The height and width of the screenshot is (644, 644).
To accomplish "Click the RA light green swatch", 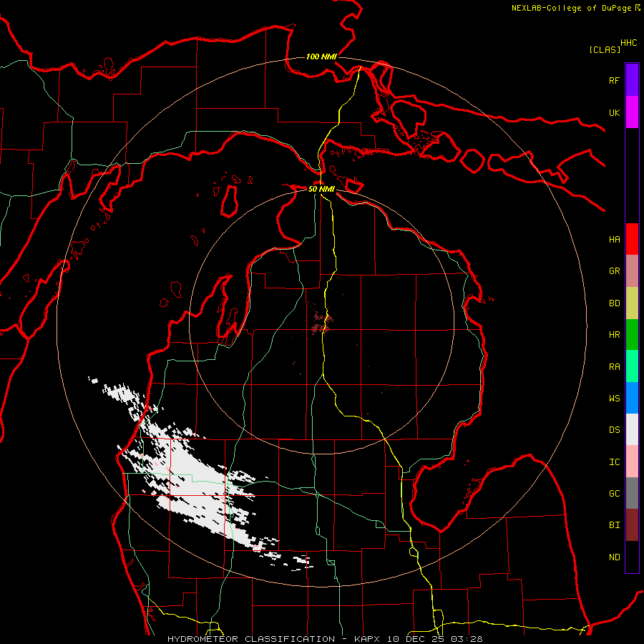I will [632, 366].
